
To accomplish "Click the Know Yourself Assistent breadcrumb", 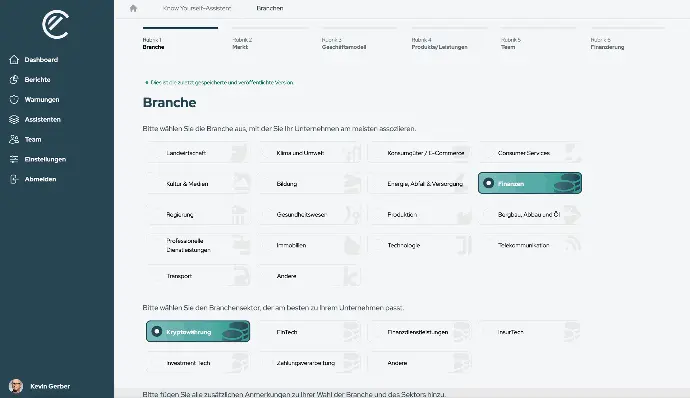I will click(197, 8).
